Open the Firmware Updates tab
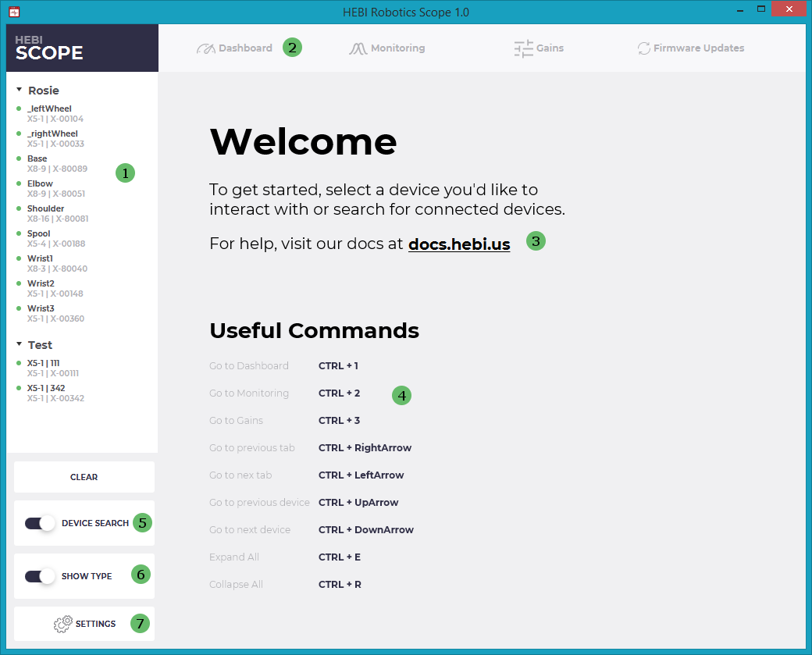This screenshot has height=655, width=812. click(x=698, y=48)
